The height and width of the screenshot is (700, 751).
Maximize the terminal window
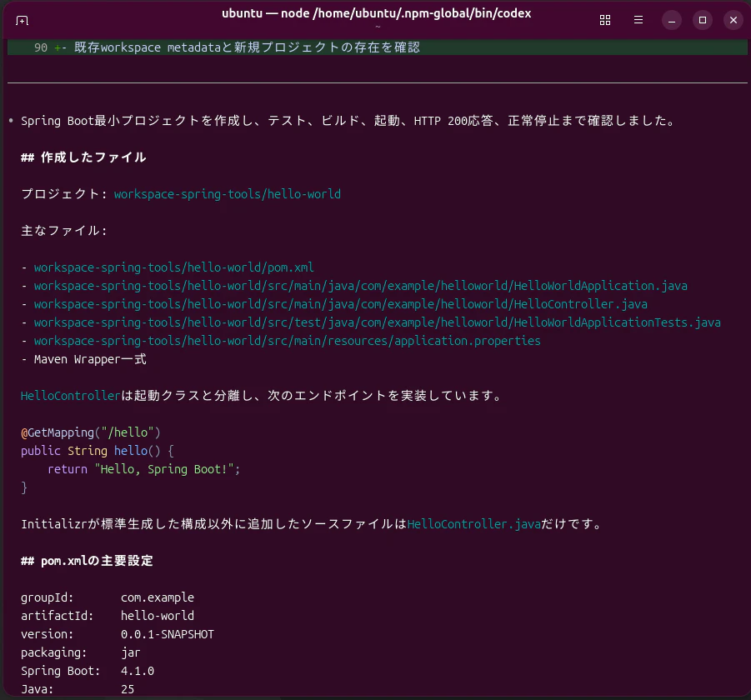(702, 20)
